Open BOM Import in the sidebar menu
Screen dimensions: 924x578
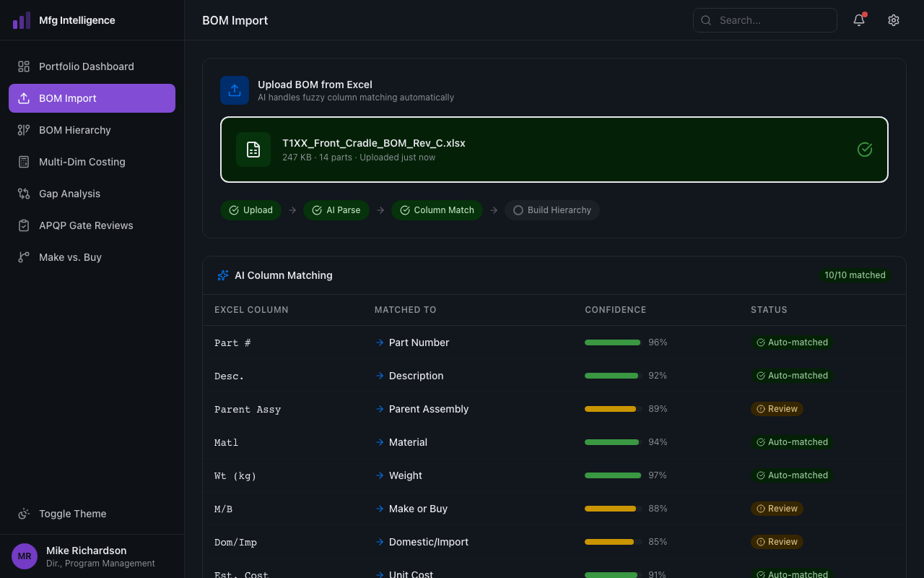67,98
